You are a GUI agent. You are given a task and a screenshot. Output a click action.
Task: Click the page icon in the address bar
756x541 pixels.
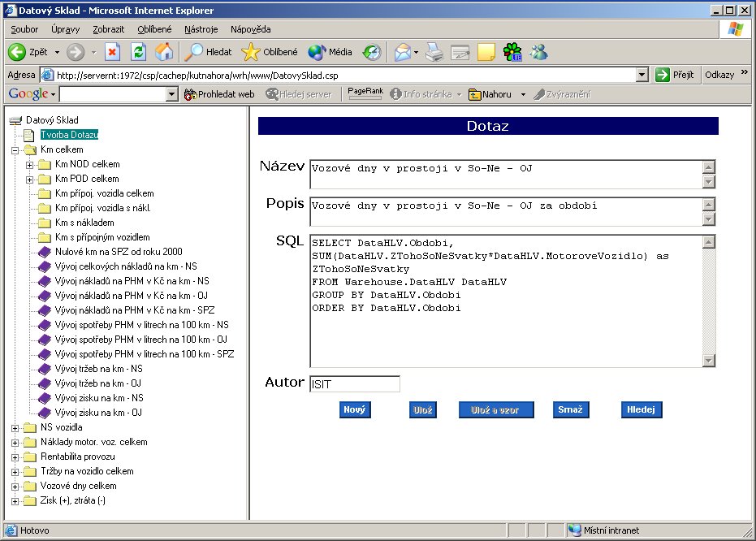click(47, 75)
